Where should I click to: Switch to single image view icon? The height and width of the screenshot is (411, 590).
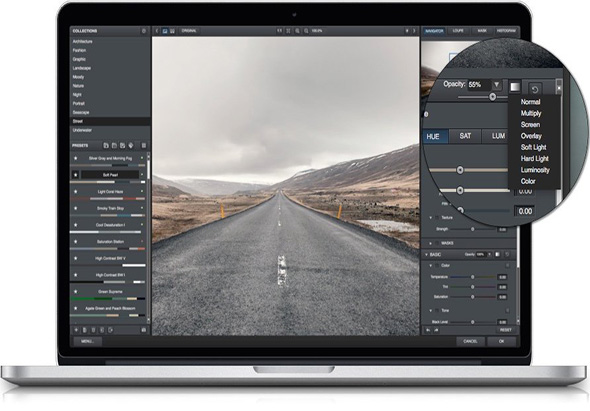point(165,31)
